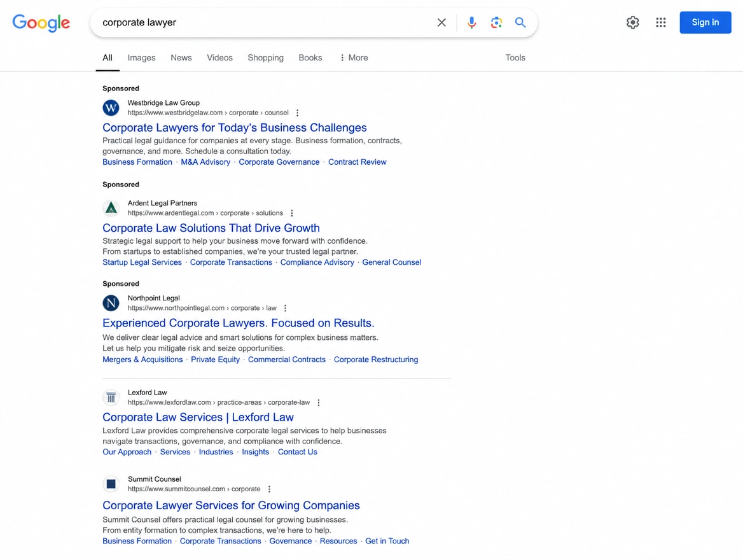Open the Our Approach sitelink
This screenshot has width=743, height=560.
[x=127, y=452]
